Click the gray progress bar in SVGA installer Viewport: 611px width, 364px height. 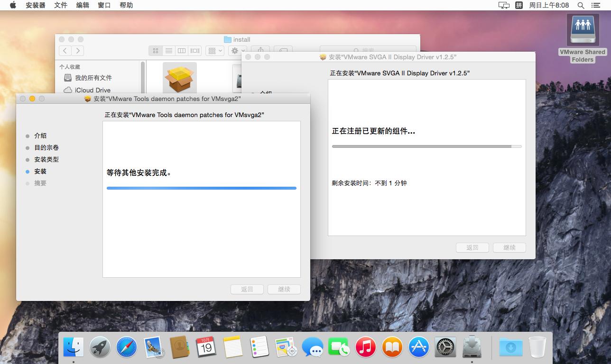(x=427, y=146)
